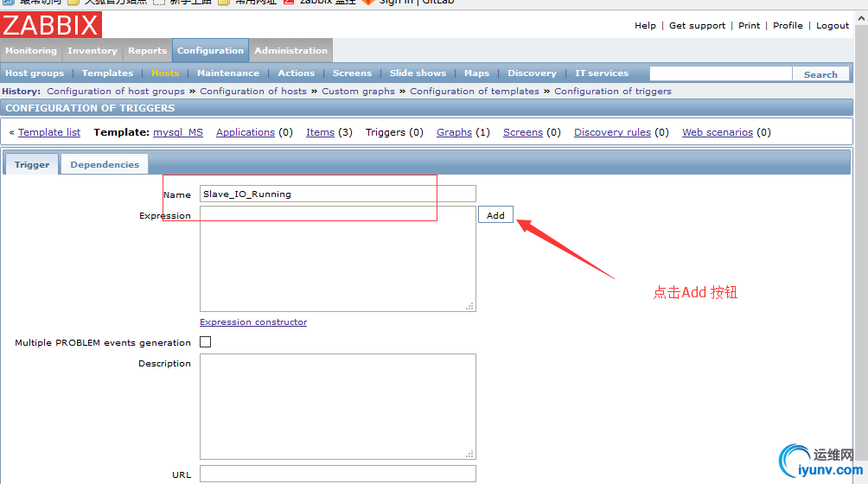Image resolution: width=868 pixels, height=484 pixels.
Task: Open the mysql_MS template link
Action: [178, 132]
